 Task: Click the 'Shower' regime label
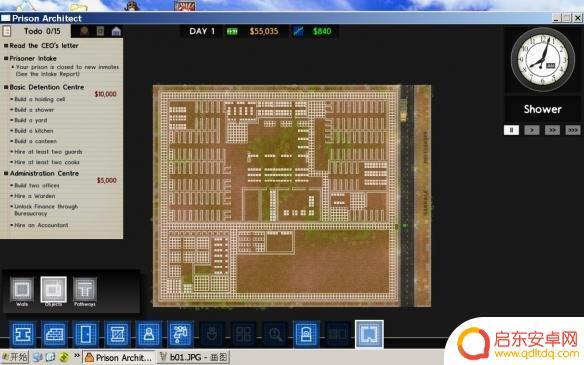point(542,109)
